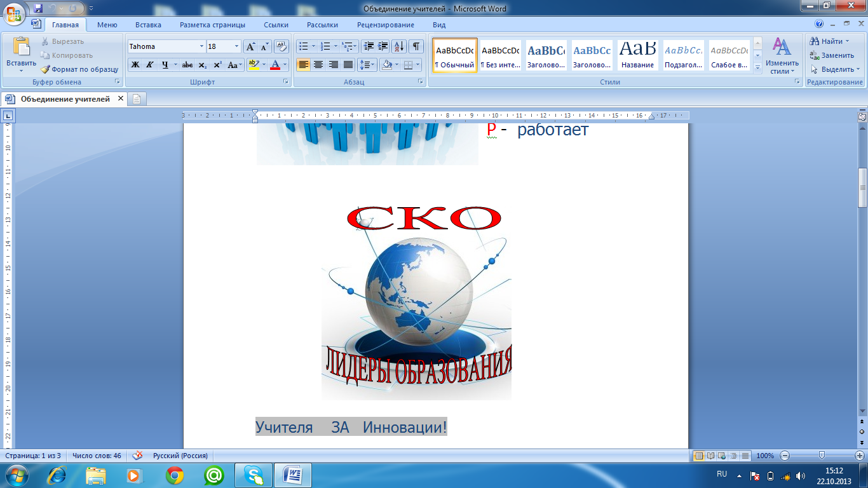Click the Вырезать (Cut) button

click(x=62, y=41)
